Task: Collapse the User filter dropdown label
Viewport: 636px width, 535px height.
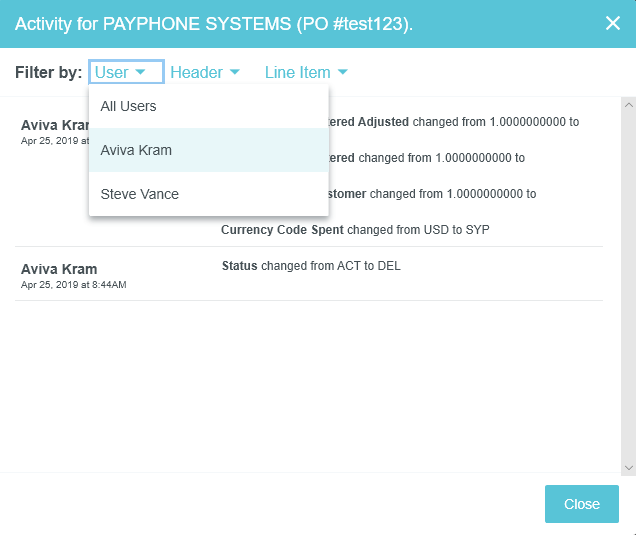Action: [112, 72]
